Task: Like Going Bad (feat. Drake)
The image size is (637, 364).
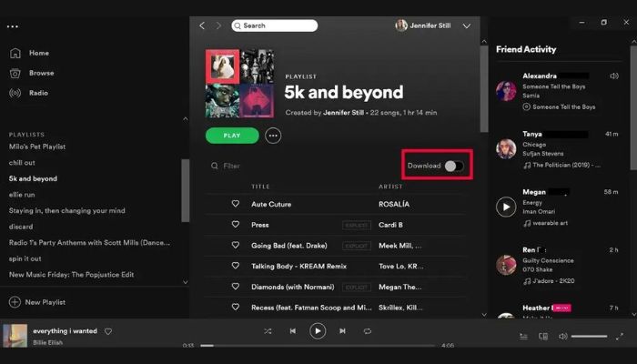Action: (x=235, y=245)
